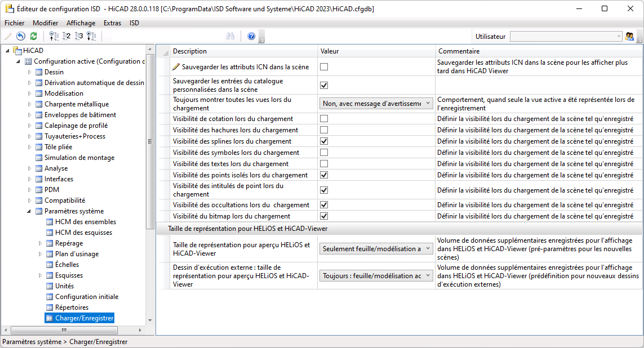Click the table icon next to Unités

pos(50,286)
